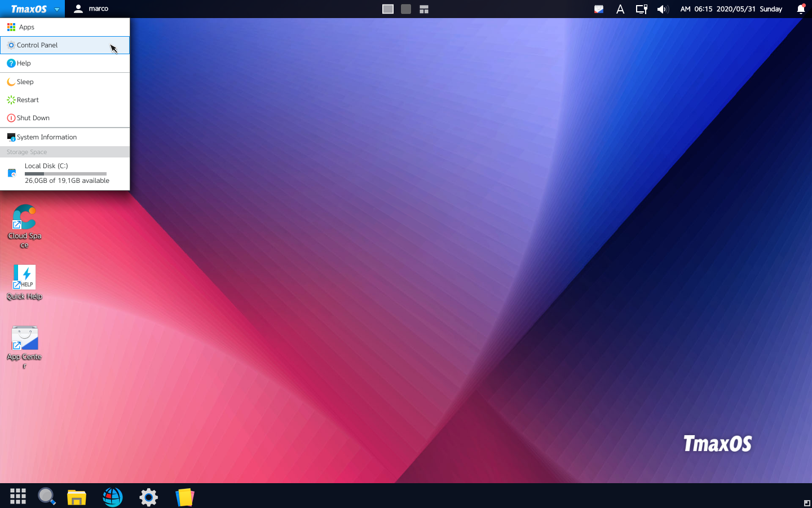Screen dimensions: 812x508
Task: Open the workspace switcher squares at top center
Action: coord(406,9)
